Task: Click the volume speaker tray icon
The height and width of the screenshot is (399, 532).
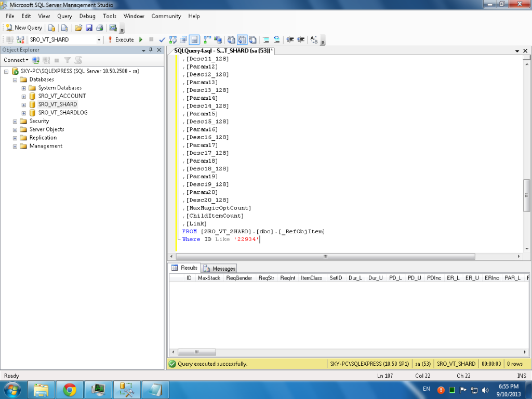Action: click(485, 390)
